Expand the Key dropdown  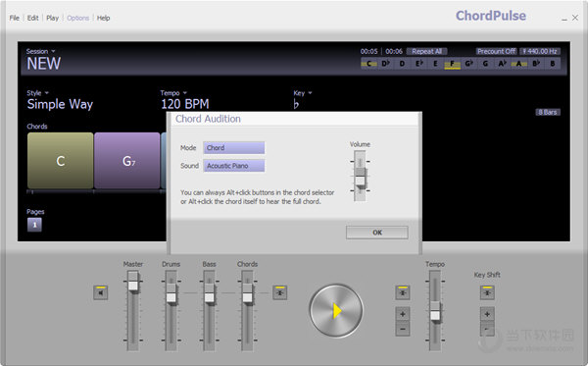pos(303,92)
